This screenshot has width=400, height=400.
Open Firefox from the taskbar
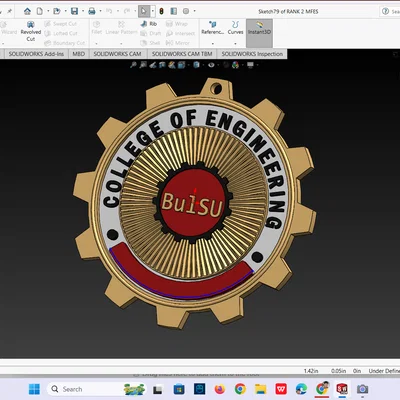219,389
